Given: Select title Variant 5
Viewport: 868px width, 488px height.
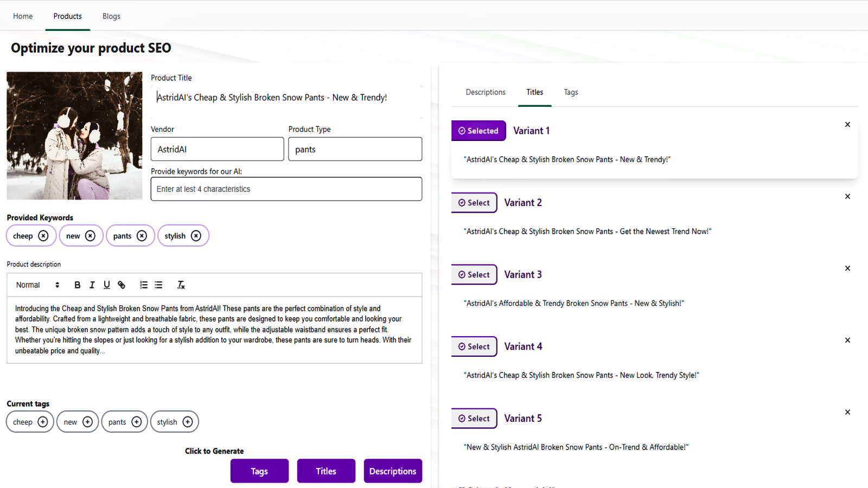Looking at the screenshot, I should [x=474, y=419].
